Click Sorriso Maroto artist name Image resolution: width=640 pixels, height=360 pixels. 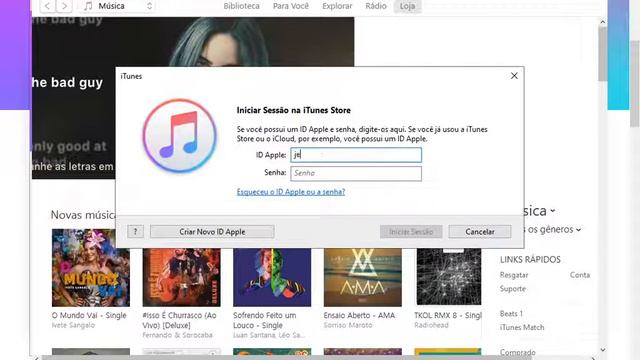(348, 325)
